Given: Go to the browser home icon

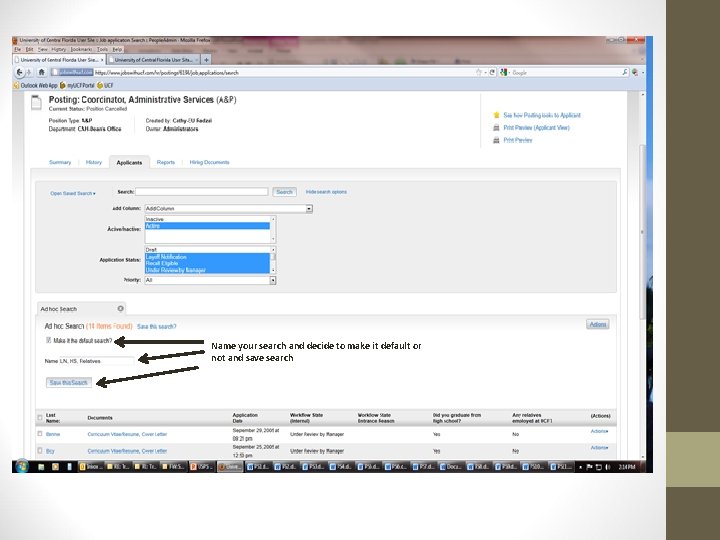Looking at the screenshot, I should point(41,73).
